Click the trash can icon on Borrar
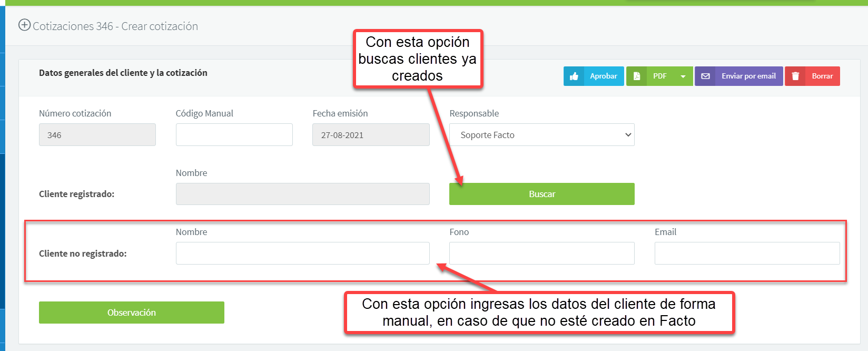This screenshot has height=351, width=868. pyautogui.click(x=796, y=76)
